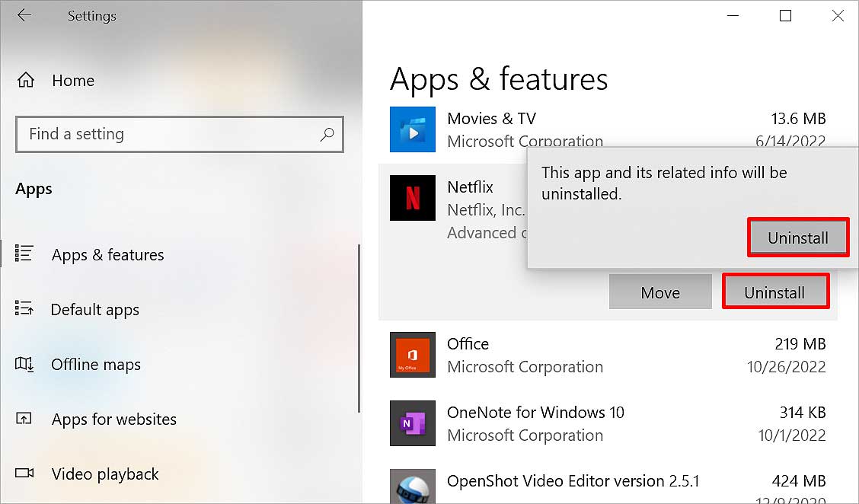
Task: Click the Apps for websites icon
Action: click(x=24, y=419)
